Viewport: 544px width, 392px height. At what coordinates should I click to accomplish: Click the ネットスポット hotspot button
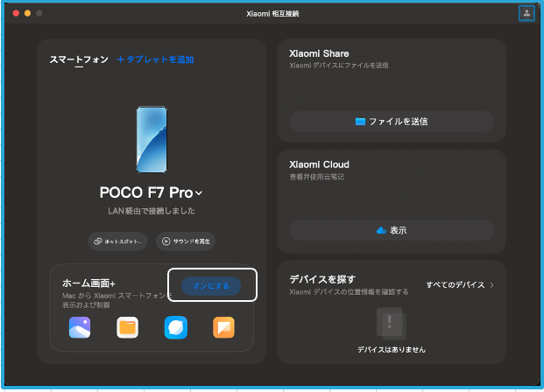[x=117, y=241]
